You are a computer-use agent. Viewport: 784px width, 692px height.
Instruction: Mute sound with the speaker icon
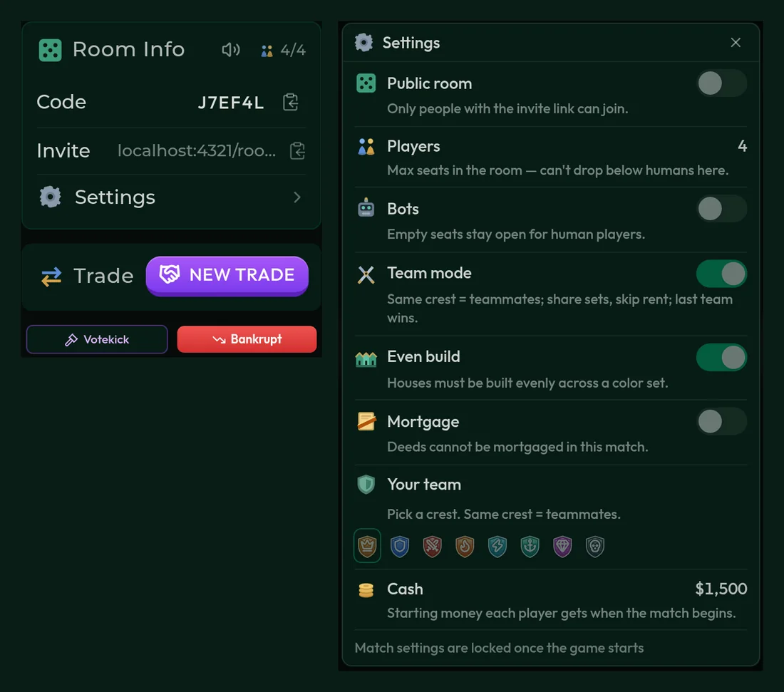(230, 49)
